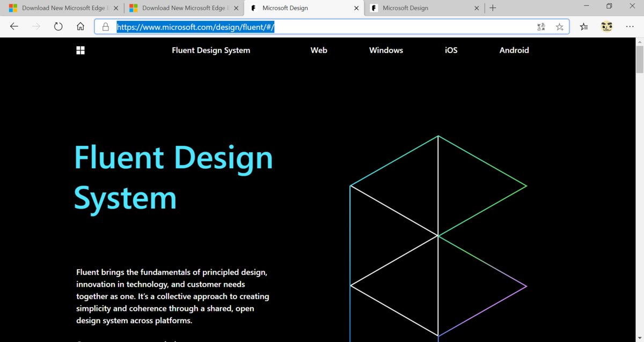Open a new tab with the plus button
Image resolution: width=644 pixels, height=342 pixels.
tap(493, 8)
